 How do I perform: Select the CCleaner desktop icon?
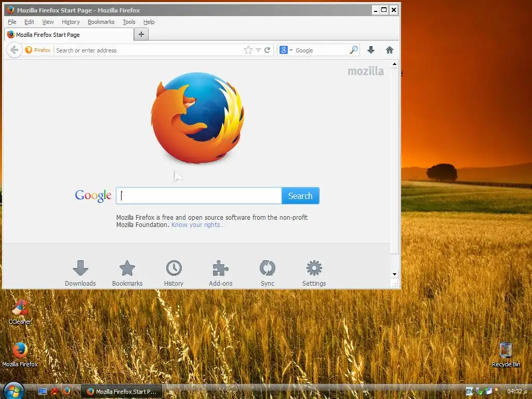pyautogui.click(x=20, y=312)
